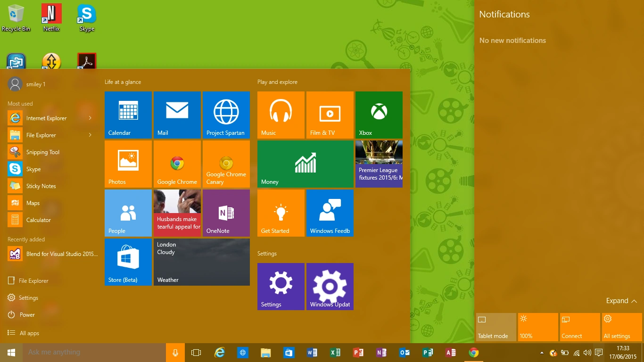Viewport: 644px width, 362px height.
Task: Open the Premier League fixtures news tile
Action: pos(379,164)
